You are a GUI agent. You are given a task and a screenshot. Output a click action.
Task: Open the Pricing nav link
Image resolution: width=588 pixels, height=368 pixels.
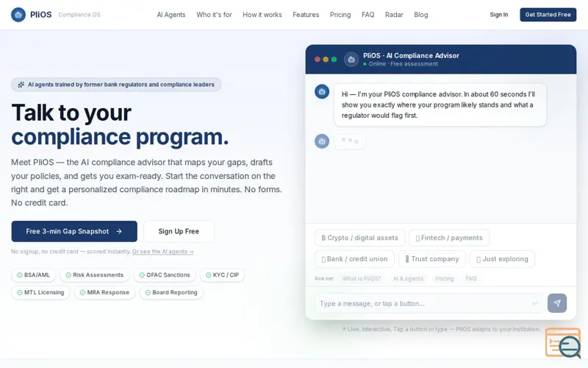click(340, 15)
